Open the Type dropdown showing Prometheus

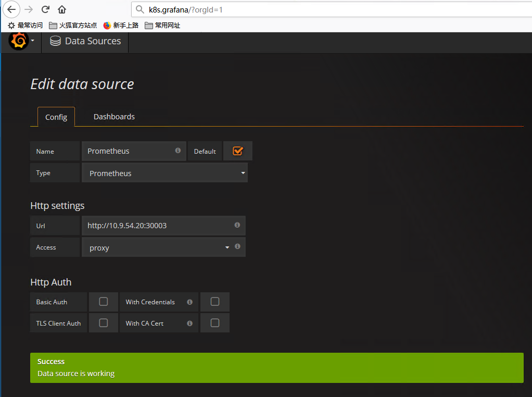point(164,173)
